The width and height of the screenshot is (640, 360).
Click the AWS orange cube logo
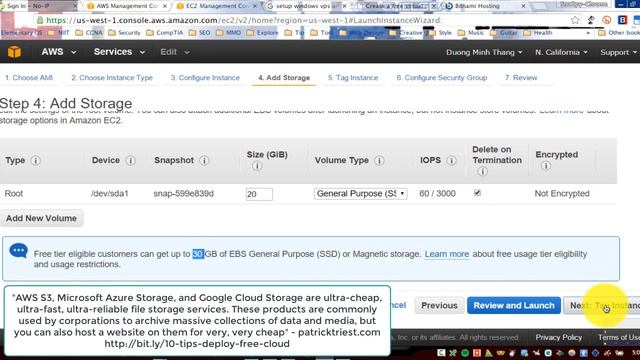point(14,52)
